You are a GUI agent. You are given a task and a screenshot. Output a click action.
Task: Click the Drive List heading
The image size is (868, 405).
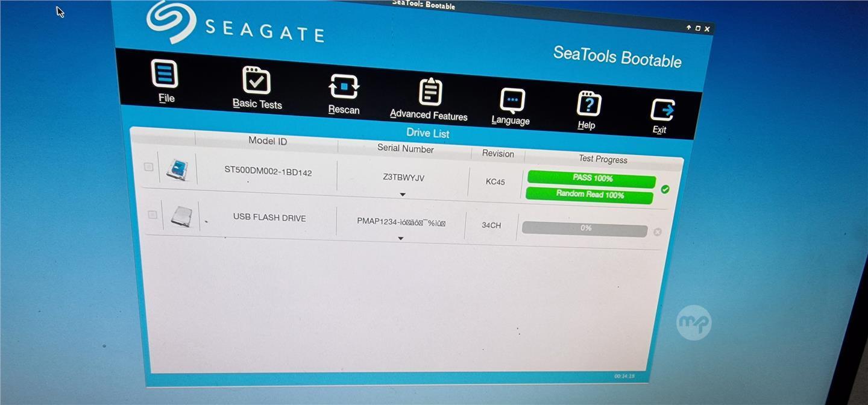[x=428, y=133]
